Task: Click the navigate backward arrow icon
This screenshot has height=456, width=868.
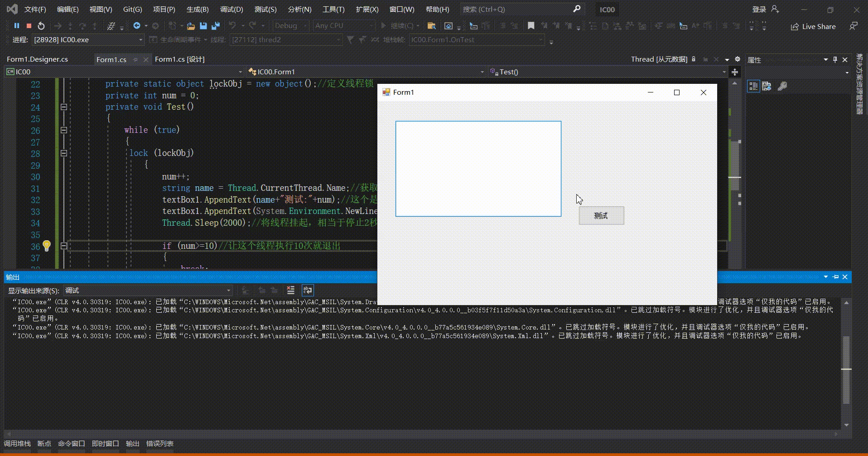Action: point(137,26)
